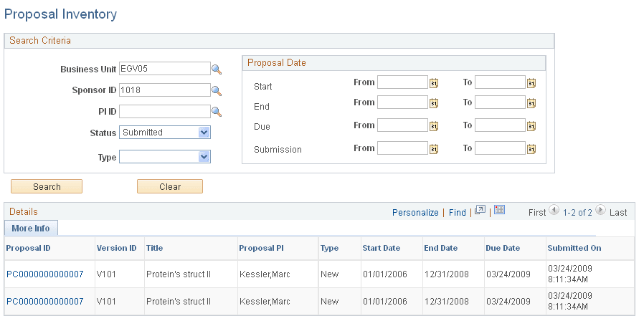Click the download to spreadsheet grid icon

pyautogui.click(x=499, y=210)
